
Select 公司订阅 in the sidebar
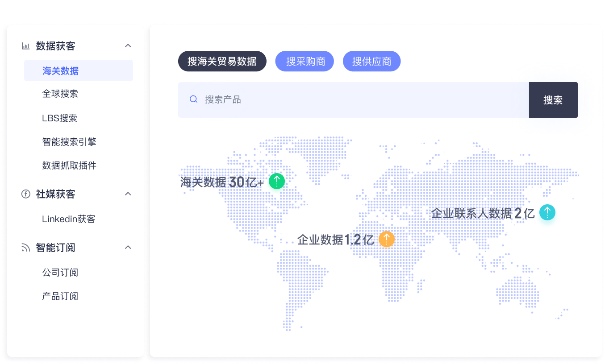[x=60, y=273]
